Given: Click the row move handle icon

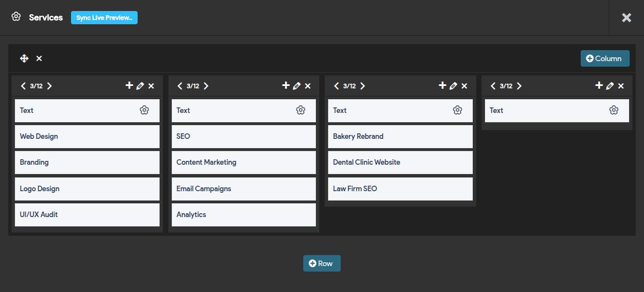Looking at the screenshot, I should 24,58.
